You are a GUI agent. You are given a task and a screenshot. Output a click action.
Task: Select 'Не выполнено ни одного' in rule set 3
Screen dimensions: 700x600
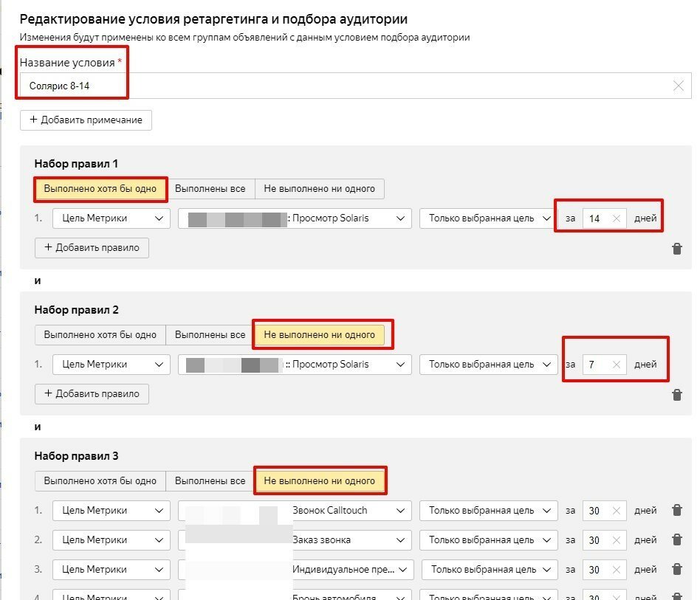(319, 481)
